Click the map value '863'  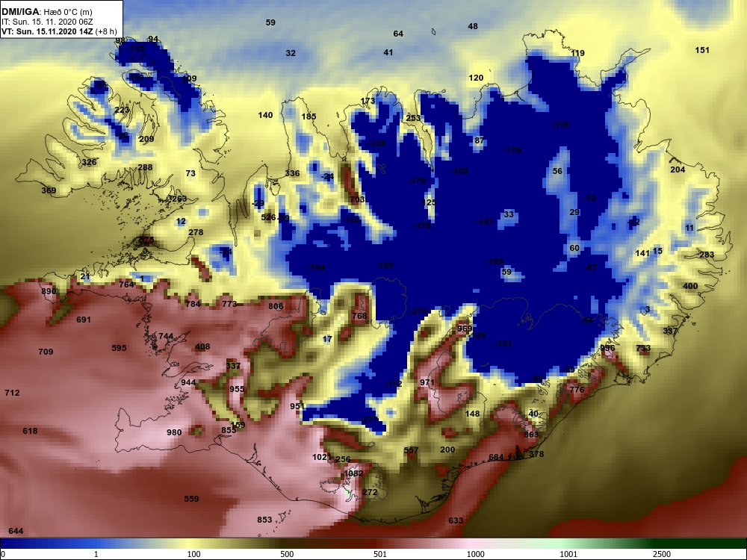coord(531,434)
